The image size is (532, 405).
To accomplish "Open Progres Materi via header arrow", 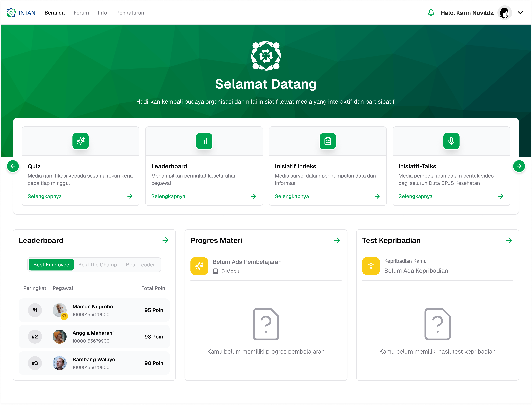I will coord(337,240).
